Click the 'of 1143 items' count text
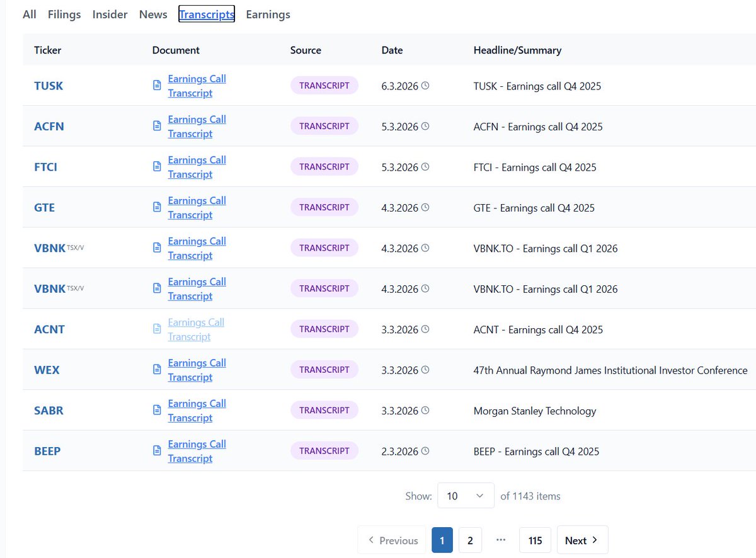The width and height of the screenshot is (756, 558). [x=530, y=496]
